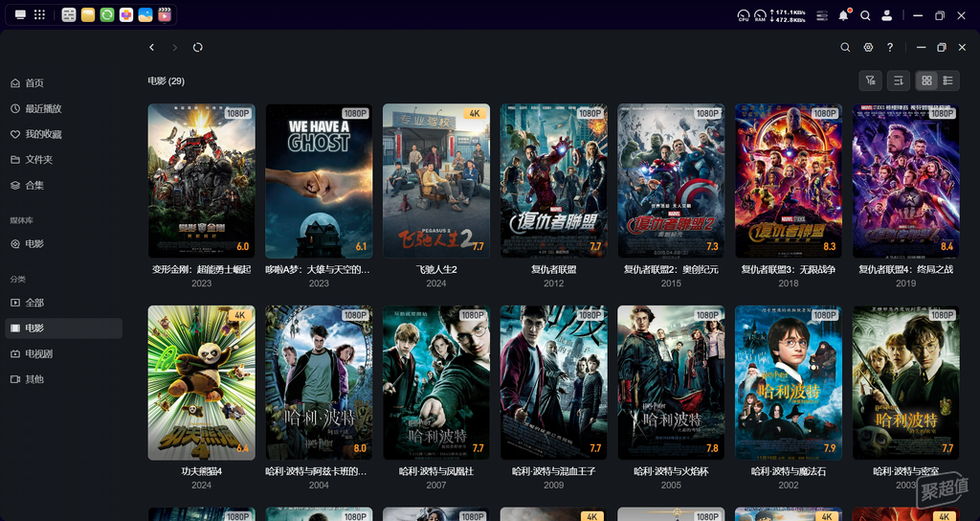Image resolution: width=980 pixels, height=521 pixels.
Task: Show desktop from top bar
Action: [x=21, y=15]
